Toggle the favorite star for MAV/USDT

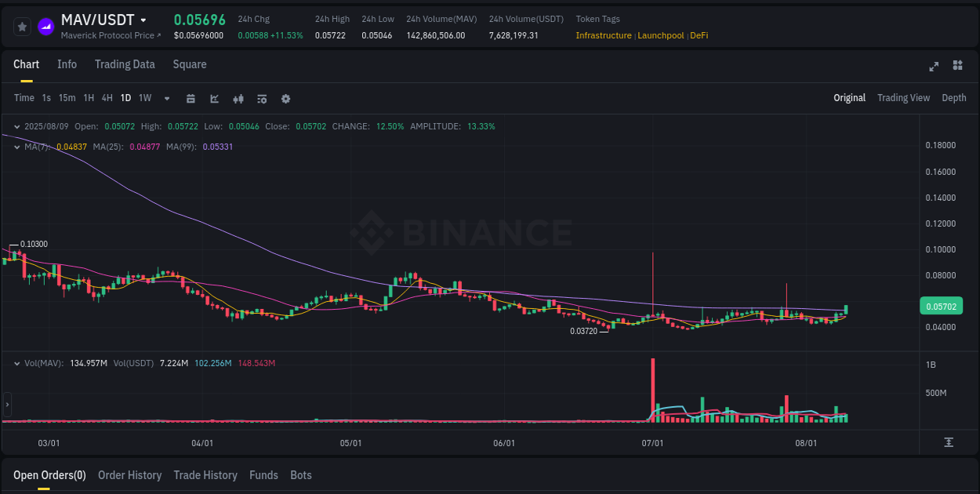click(x=21, y=26)
